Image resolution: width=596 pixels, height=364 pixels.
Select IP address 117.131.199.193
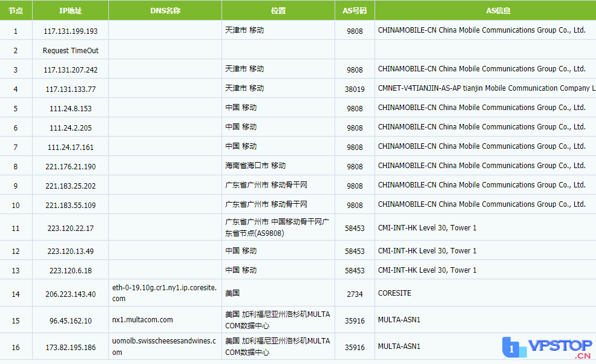[x=71, y=31]
